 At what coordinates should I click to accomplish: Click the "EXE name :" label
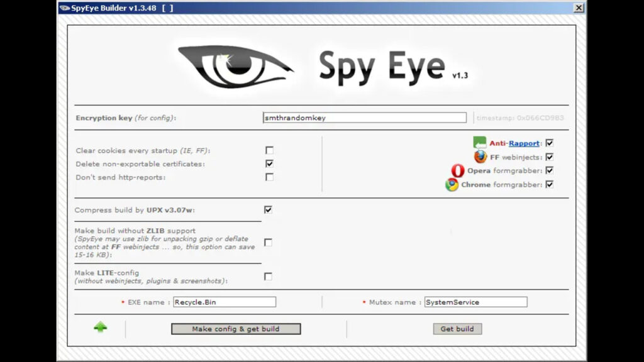point(148,302)
